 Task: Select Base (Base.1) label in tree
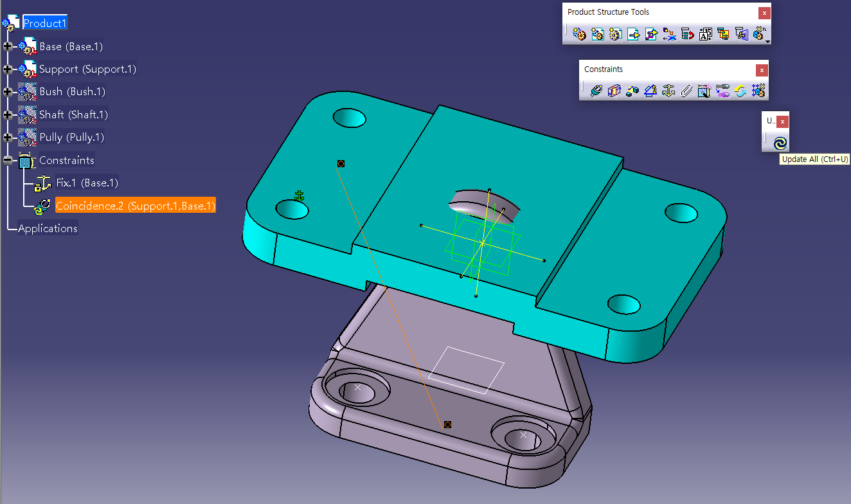pos(71,46)
